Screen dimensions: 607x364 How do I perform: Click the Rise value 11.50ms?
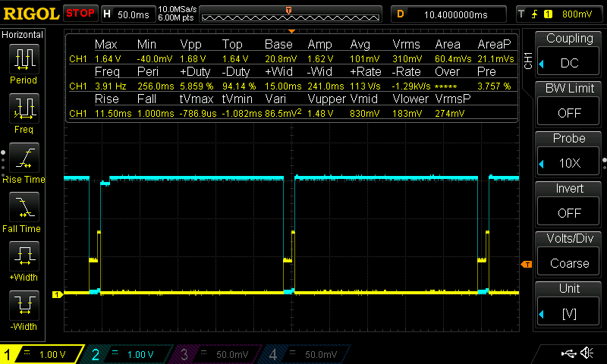tap(113, 113)
